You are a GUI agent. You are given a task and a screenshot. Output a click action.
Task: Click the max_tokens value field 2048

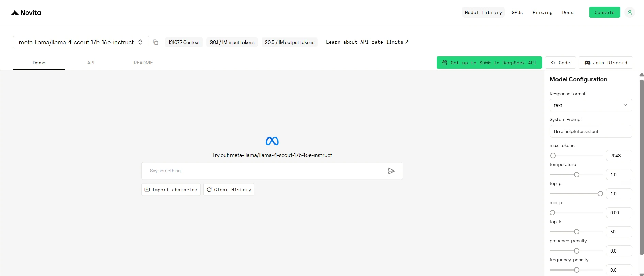click(x=619, y=156)
